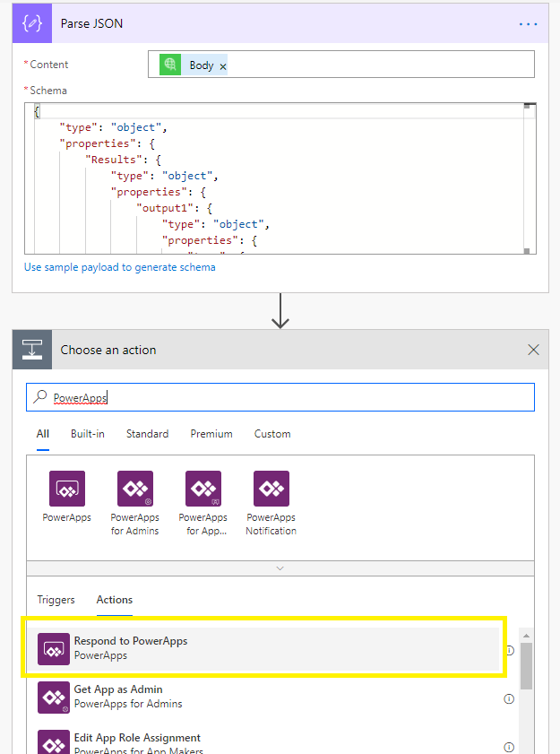Click the PowerApps connector icon
This screenshot has height=754, width=560.
[66, 489]
